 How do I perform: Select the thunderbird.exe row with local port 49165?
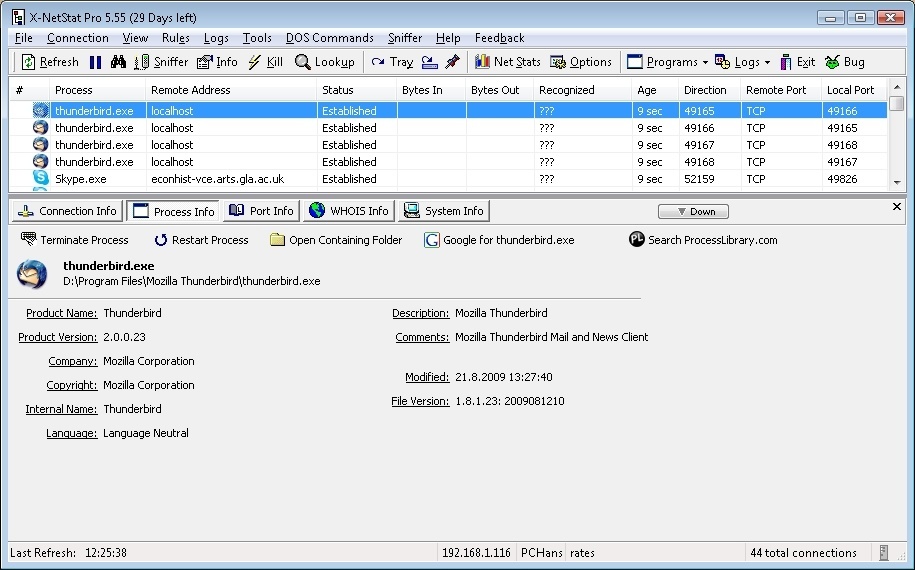448,128
